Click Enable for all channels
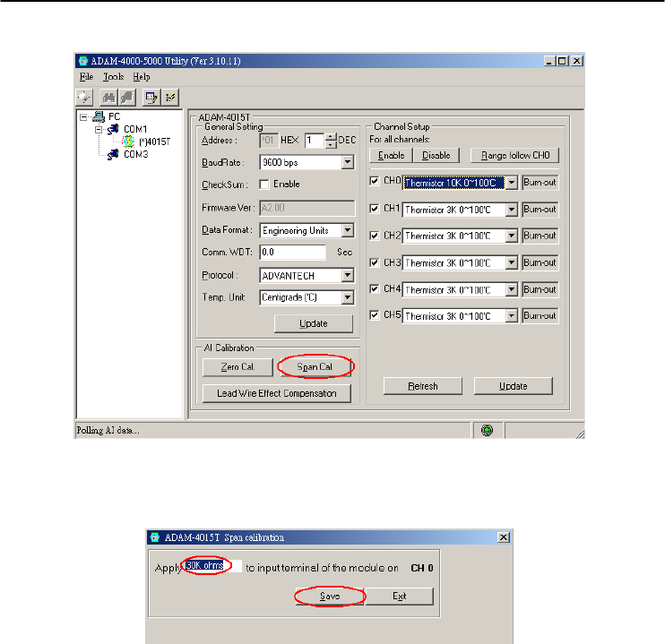Viewport: 665px width, 644px height. (x=391, y=156)
